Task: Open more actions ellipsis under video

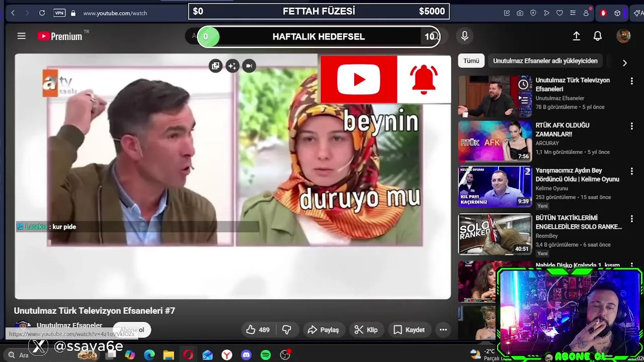Action: coord(443,330)
